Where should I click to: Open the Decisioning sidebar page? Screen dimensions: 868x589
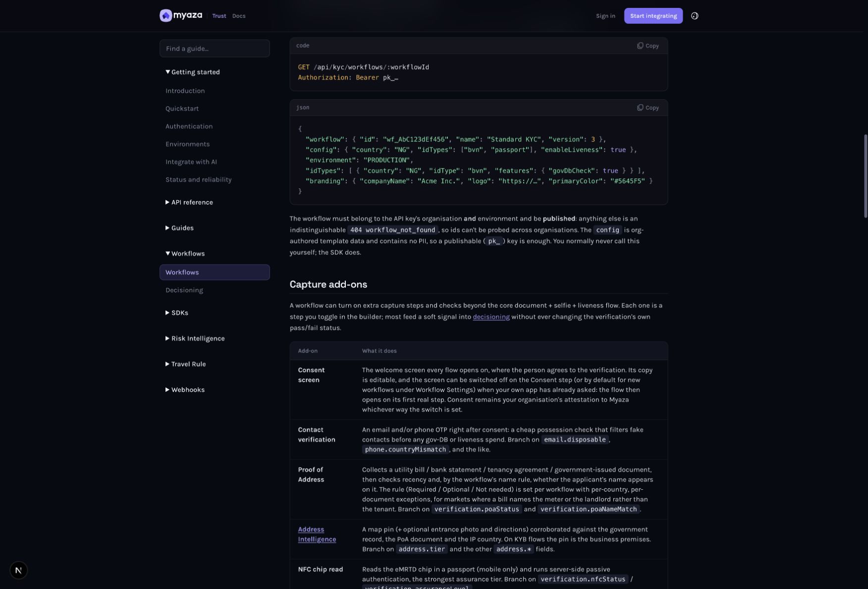tap(184, 290)
